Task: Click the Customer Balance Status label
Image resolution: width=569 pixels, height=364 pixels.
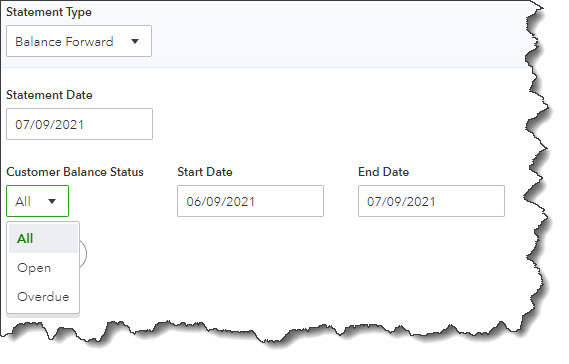Action: tap(75, 172)
